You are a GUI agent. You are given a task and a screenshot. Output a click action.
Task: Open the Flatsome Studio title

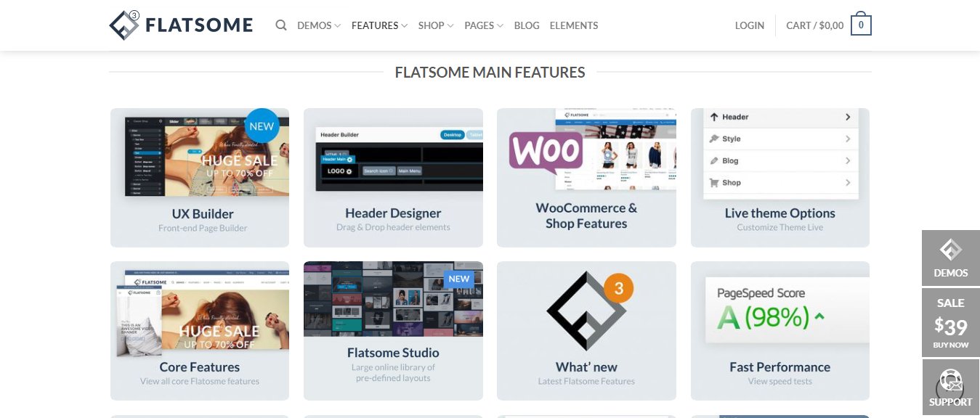tap(393, 353)
